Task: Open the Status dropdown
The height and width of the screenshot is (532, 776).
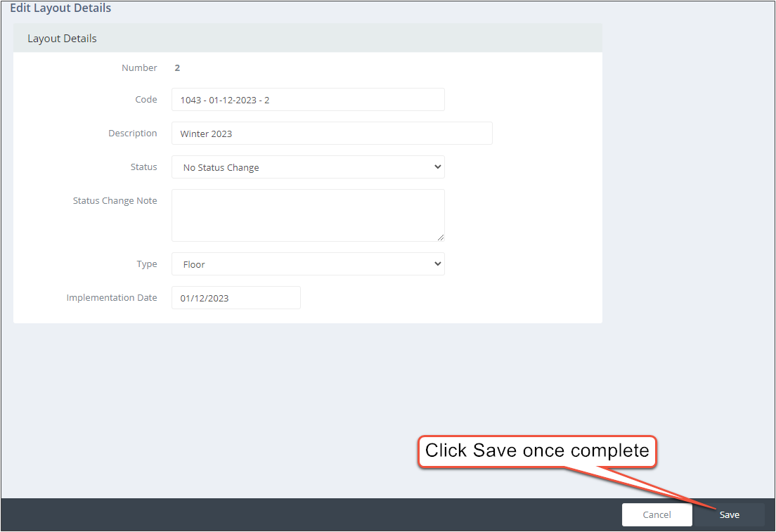Action: [308, 167]
